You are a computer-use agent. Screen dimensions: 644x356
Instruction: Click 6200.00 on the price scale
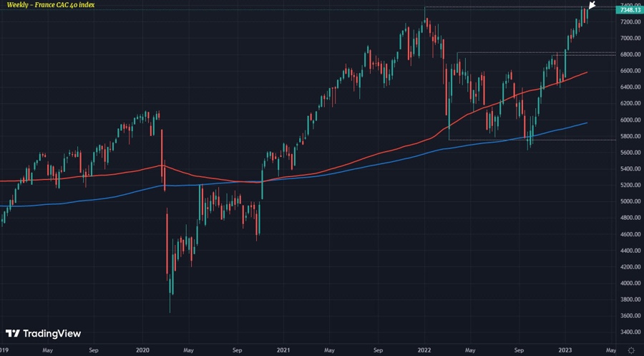coord(631,104)
